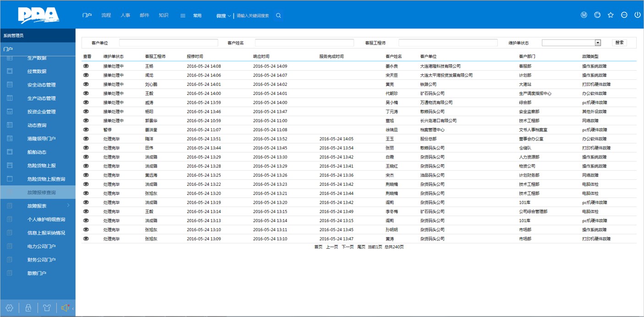Open the circled ellipsis more icon

pyautogui.click(x=624, y=15)
